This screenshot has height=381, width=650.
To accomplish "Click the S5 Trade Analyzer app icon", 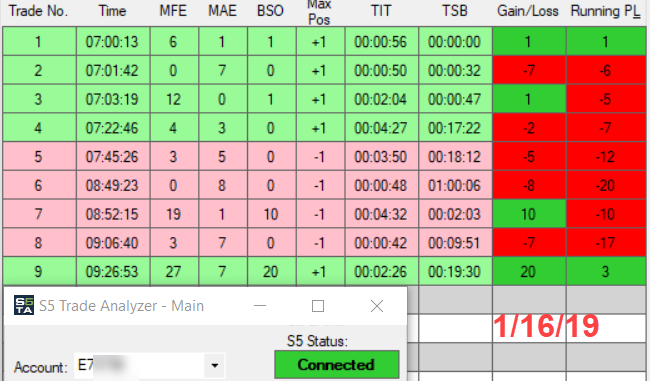I will click(24, 306).
